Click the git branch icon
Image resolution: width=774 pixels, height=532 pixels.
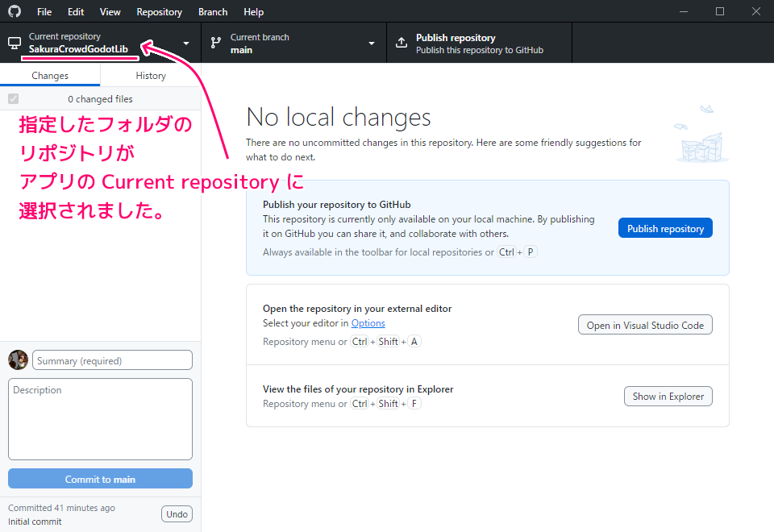point(216,43)
